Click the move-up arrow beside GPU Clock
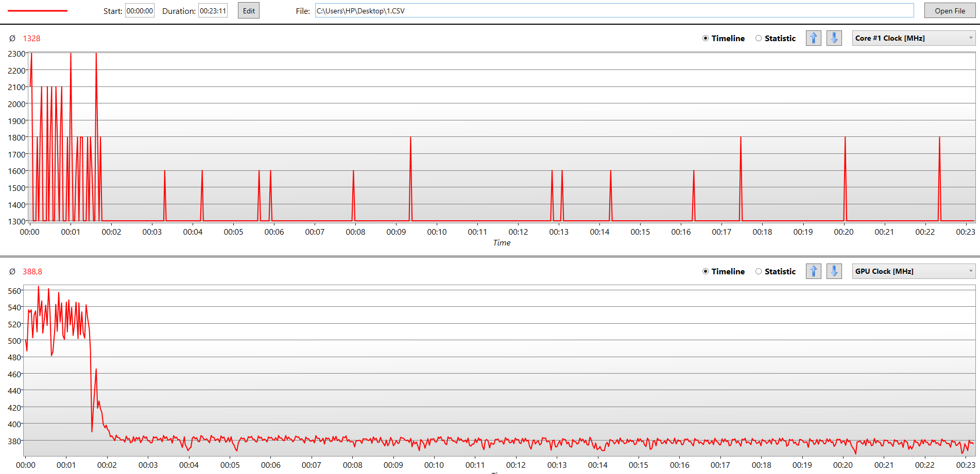Screen dimensions: 980x474 (814, 271)
